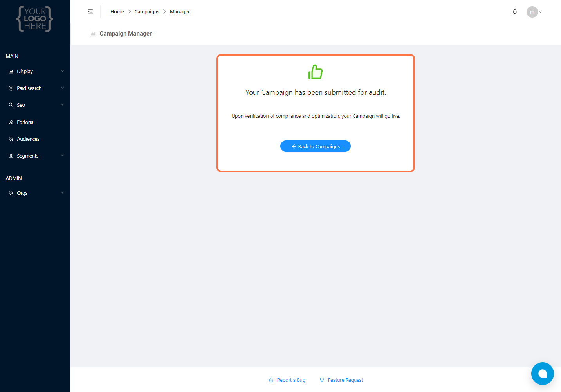Click the 'Upon verification of compliance' text
Screen dimensions: 561x392
[316, 116]
